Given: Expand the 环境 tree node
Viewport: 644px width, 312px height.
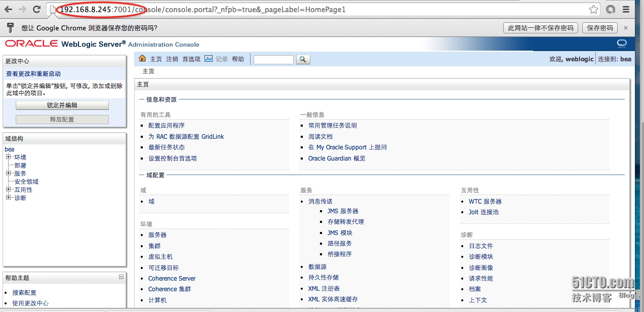Looking at the screenshot, I should click(8, 157).
